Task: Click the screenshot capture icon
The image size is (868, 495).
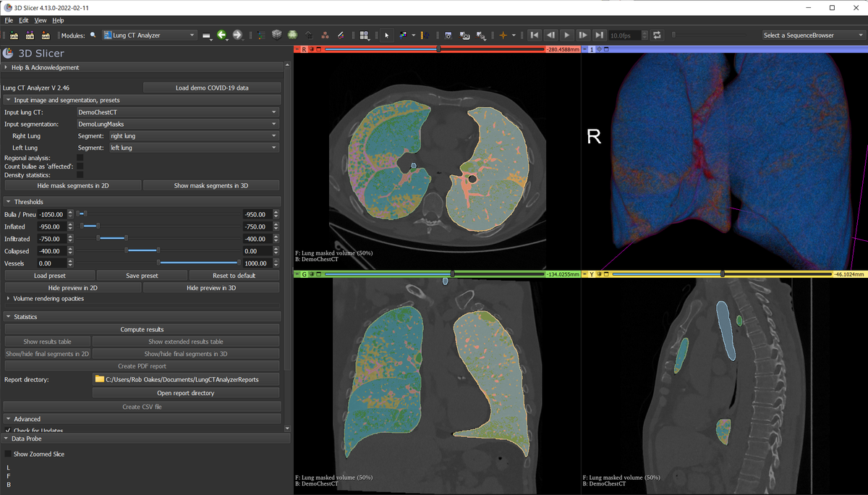Action: tap(448, 35)
